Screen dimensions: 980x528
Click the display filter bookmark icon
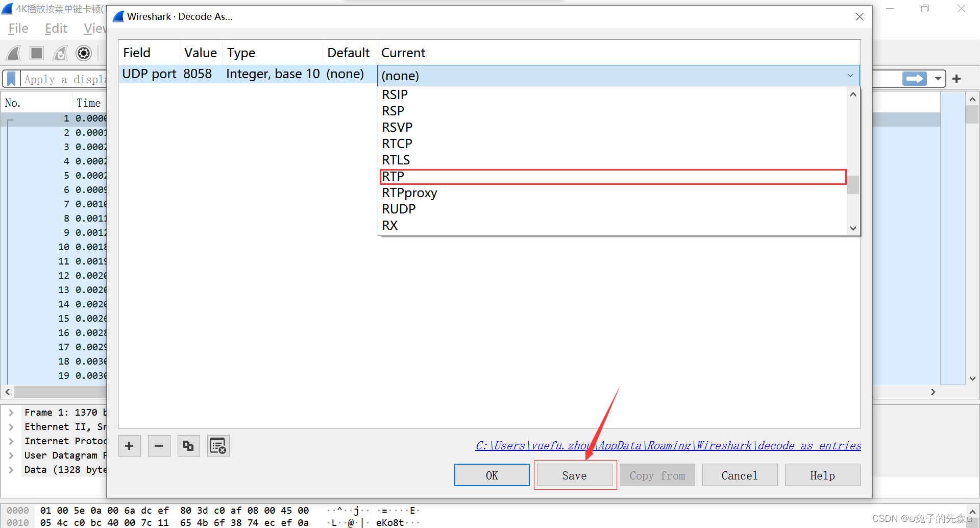[11, 79]
